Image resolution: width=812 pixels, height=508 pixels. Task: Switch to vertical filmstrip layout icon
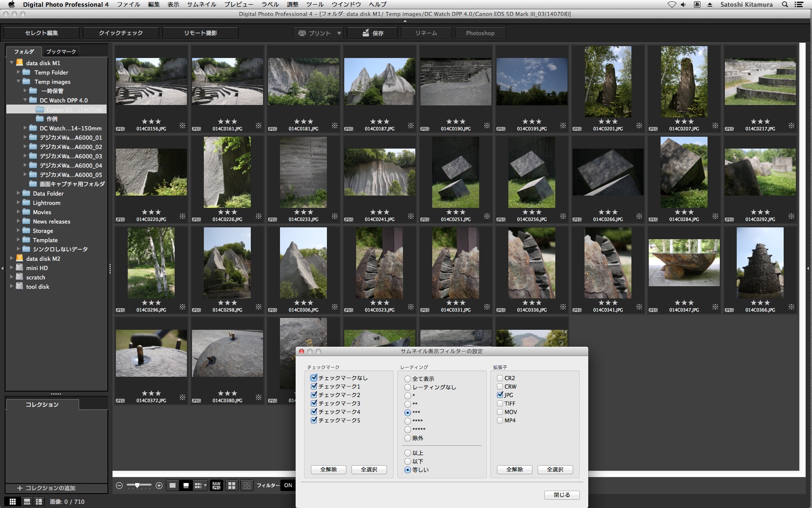coord(39,502)
